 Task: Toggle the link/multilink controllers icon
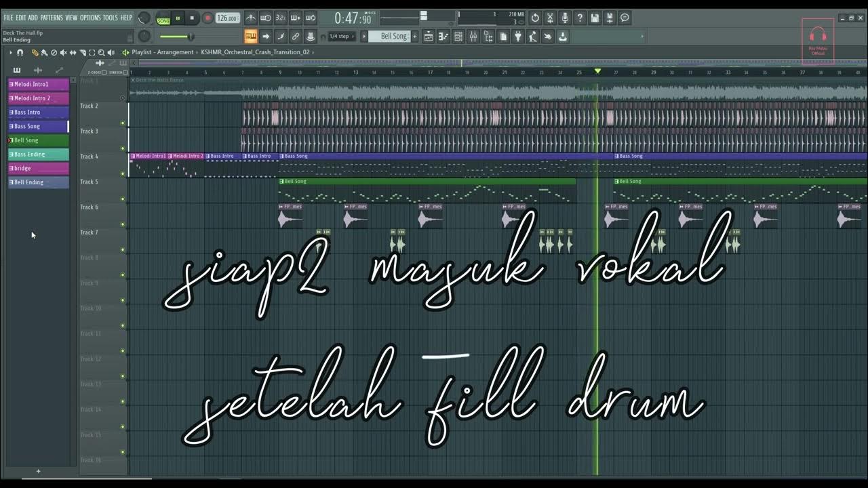click(x=296, y=37)
